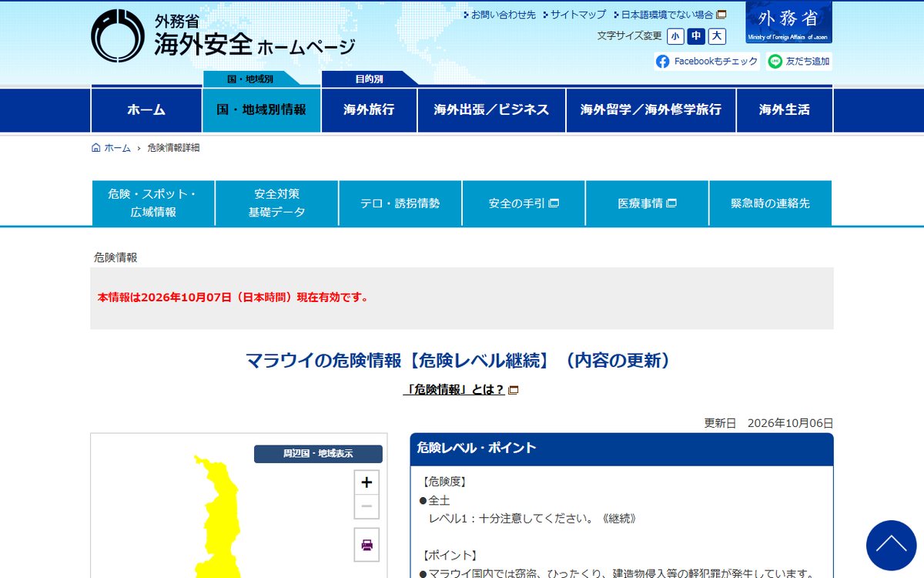Follow the サイトマップ link
The image size is (924, 578).
[x=578, y=15]
